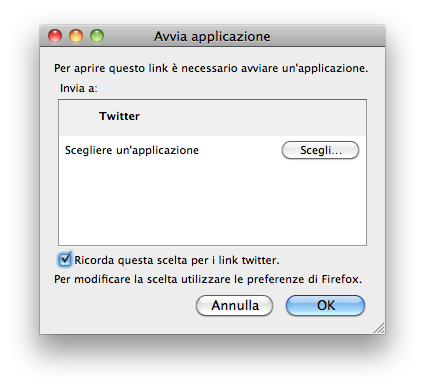425x389 pixels.
Task: Cancel the dialog with Annulla
Action: click(x=234, y=305)
